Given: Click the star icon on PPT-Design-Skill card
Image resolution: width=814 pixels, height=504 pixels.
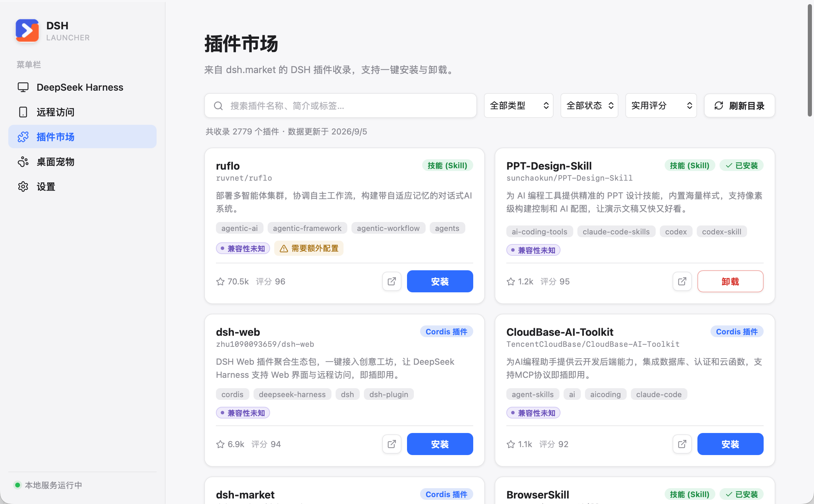Looking at the screenshot, I should [x=511, y=282].
